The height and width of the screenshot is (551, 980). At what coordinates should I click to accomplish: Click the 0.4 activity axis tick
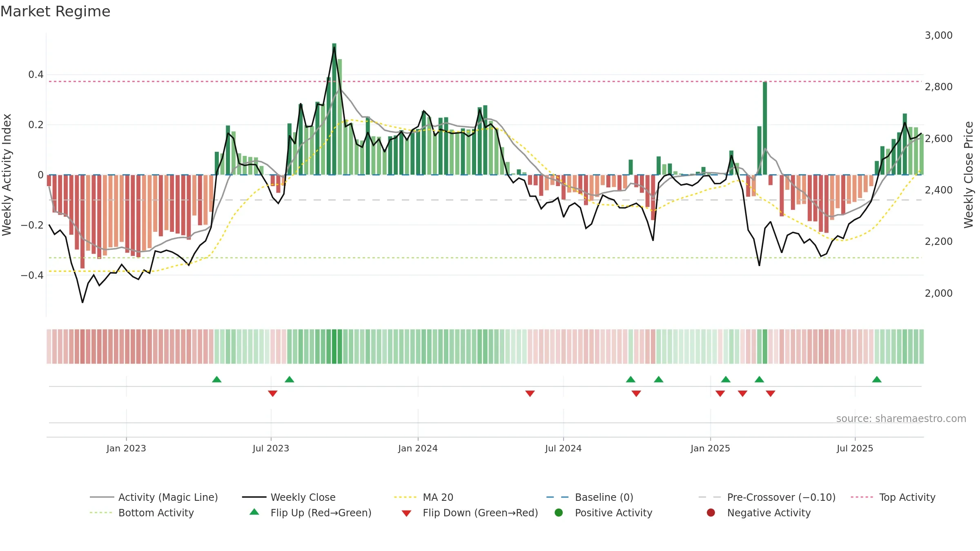click(x=36, y=75)
